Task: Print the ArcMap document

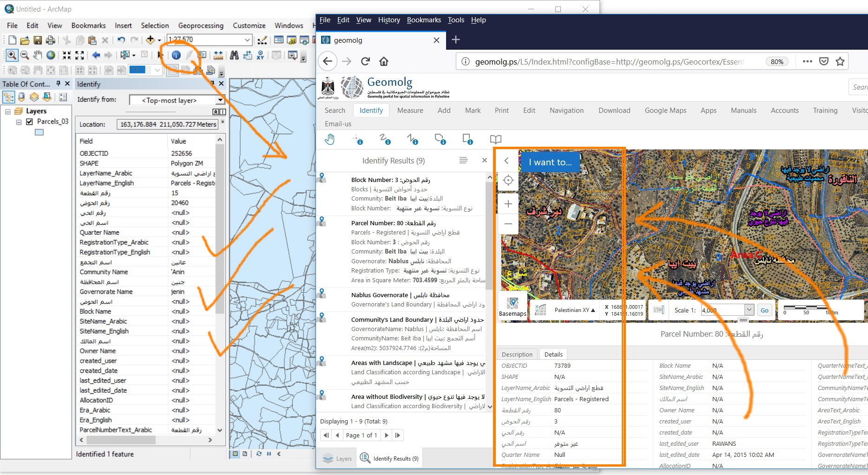Action: coord(51,40)
